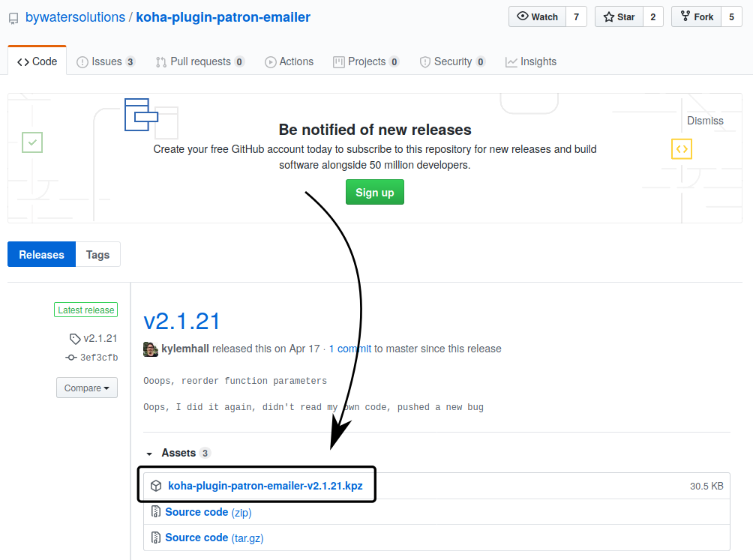Open the Pull requests tab
This screenshot has width=753, height=560.
pyautogui.click(x=199, y=61)
